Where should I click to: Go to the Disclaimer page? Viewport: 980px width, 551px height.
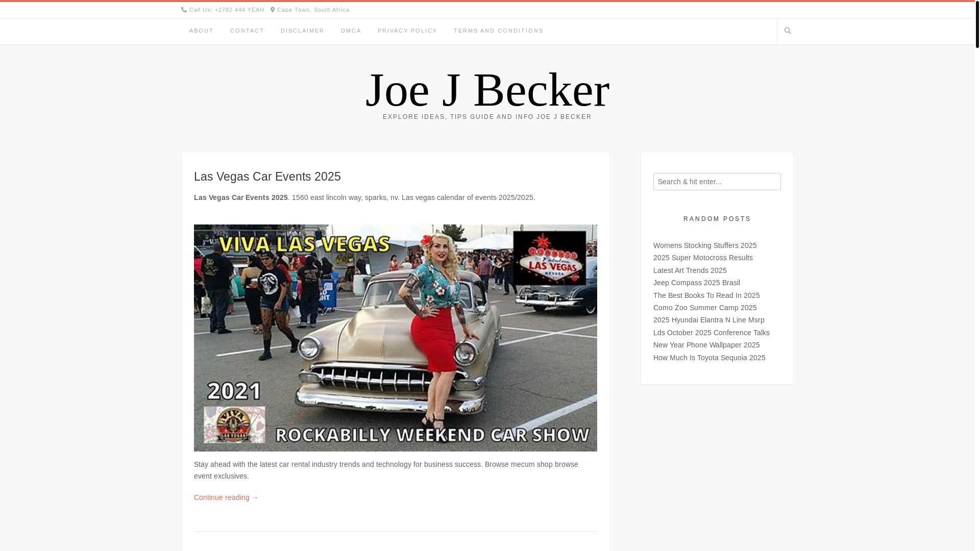tap(303, 31)
